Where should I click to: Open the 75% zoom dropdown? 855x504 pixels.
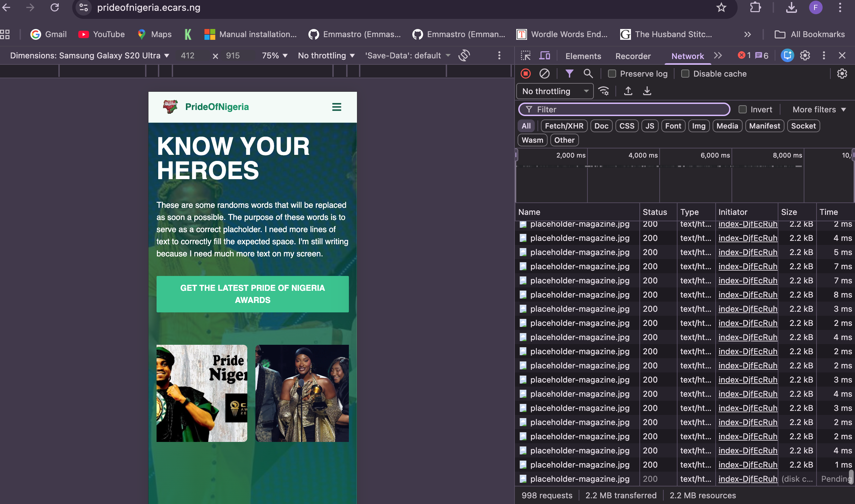(274, 55)
